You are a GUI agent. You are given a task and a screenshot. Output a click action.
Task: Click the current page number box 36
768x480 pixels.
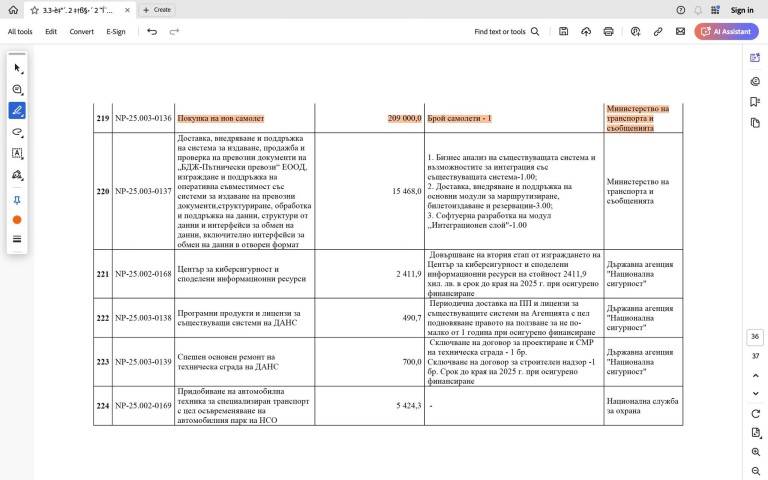pyautogui.click(x=755, y=337)
